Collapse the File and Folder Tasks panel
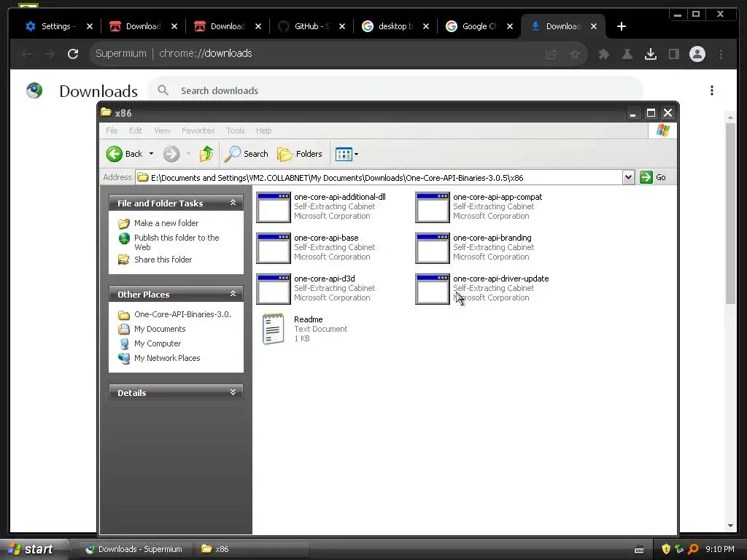The image size is (747, 560). [233, 203]
